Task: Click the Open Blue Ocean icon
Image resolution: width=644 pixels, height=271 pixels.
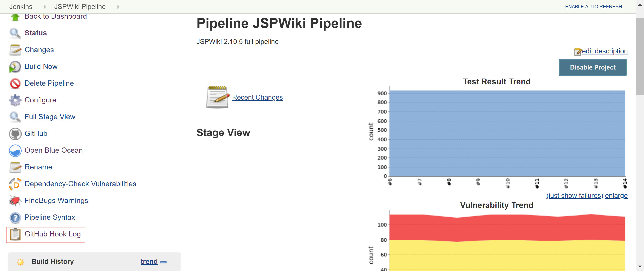Action: [x=15, y=151]
